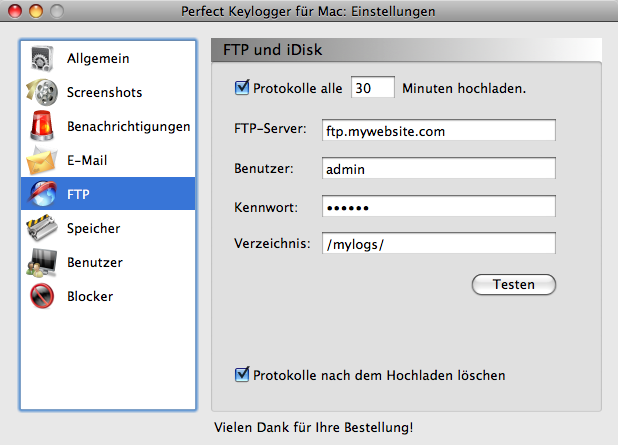
Task: Click the Screenshots film reel icon
Action: coord(42,92)
